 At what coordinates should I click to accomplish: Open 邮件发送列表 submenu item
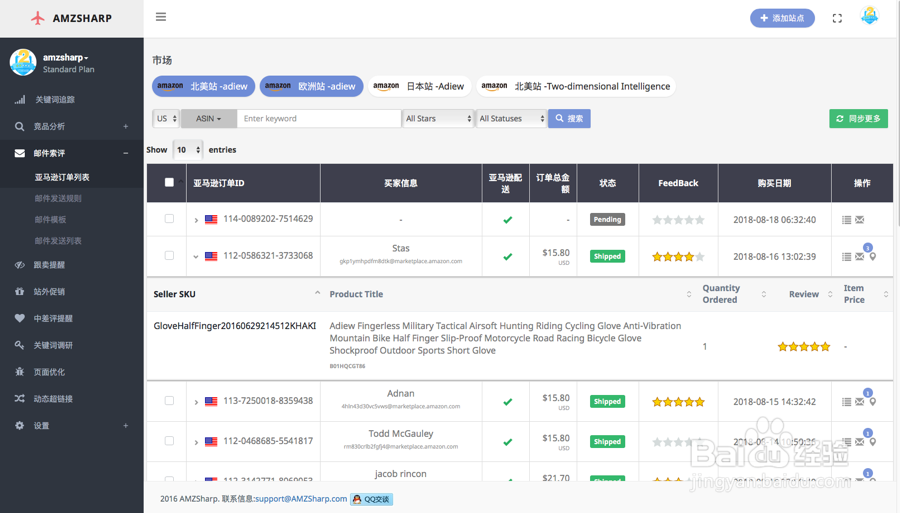58,241
